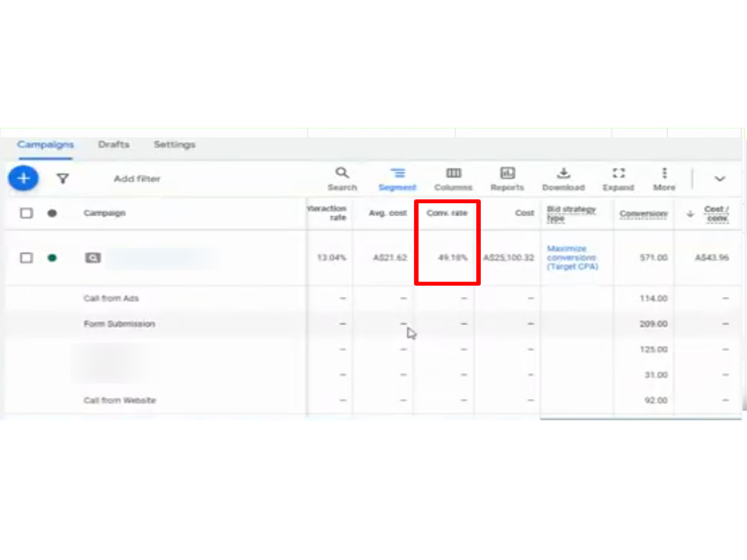Click the search campaign type icon

coord(93,258)
